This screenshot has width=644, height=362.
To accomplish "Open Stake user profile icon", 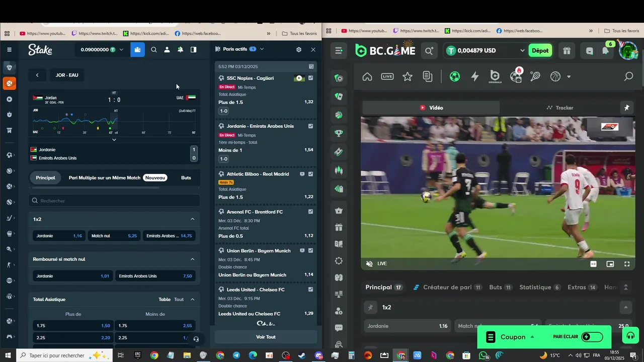I will coord(167,50).
